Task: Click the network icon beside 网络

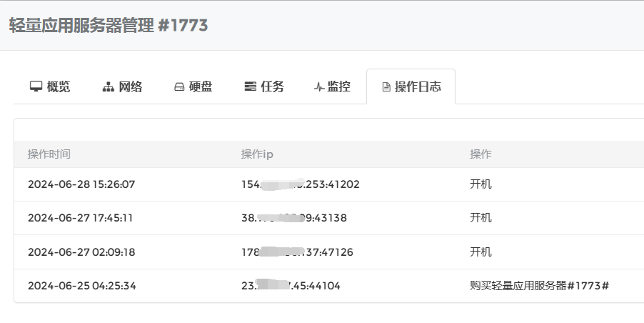Action: coord(109,87)
